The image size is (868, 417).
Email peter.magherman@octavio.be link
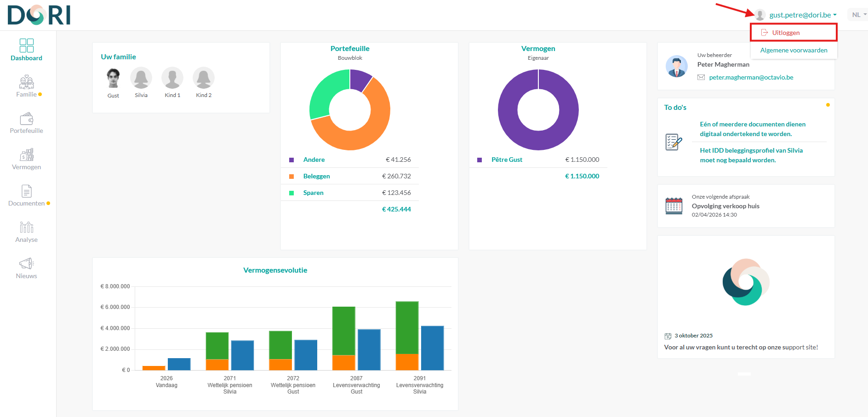coord(751,77)
